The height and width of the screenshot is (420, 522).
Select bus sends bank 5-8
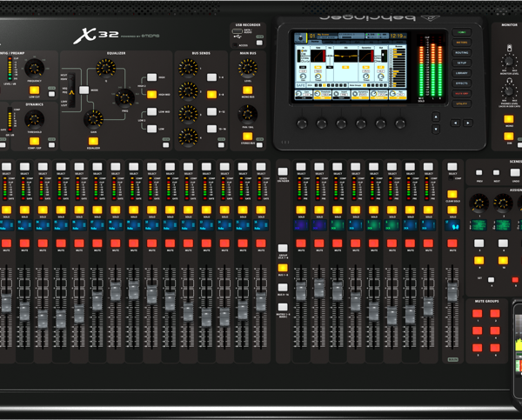click(211, 95)
